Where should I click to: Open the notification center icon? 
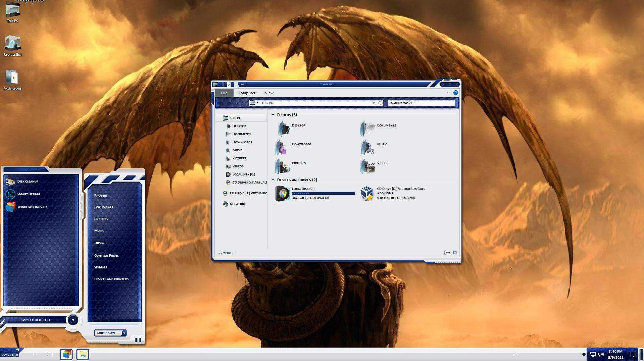pos(633,354)
